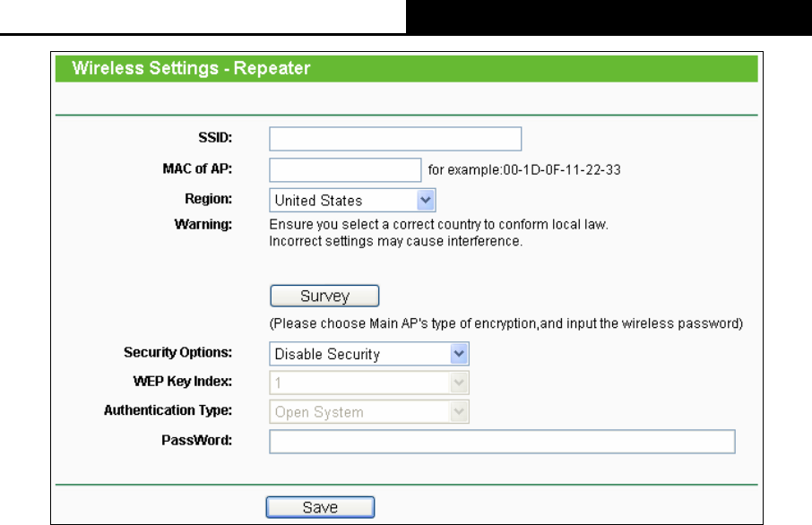The width and height of the screenshot is (812, 525).
Task: Click the encryption hint text below Survey
Action: coord(506,323)
